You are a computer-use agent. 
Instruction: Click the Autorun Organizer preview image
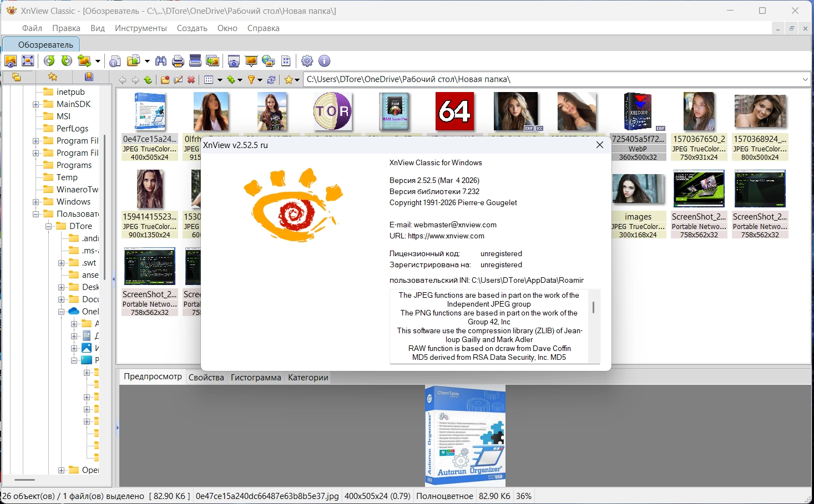465,436
